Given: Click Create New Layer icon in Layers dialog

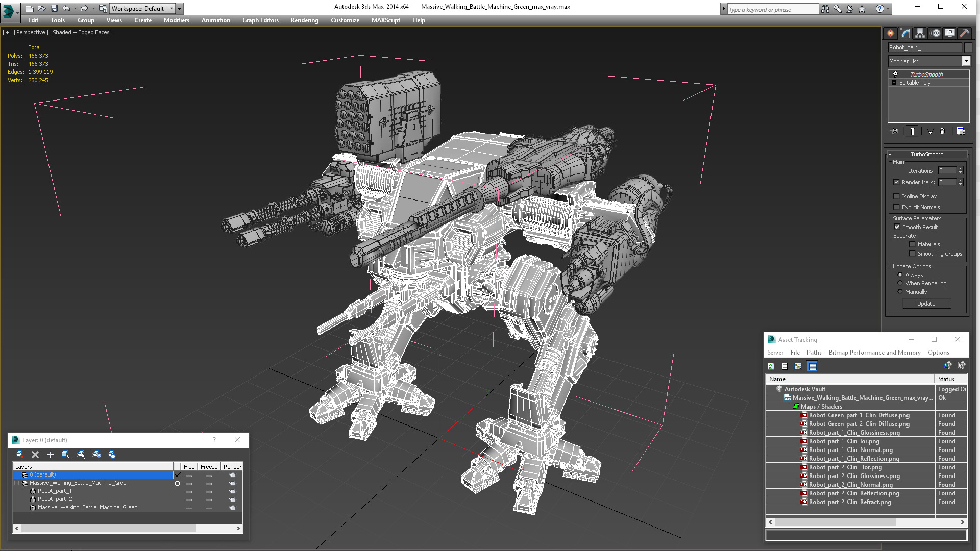Looking at the screenshot, I should (x=20, y=455).
